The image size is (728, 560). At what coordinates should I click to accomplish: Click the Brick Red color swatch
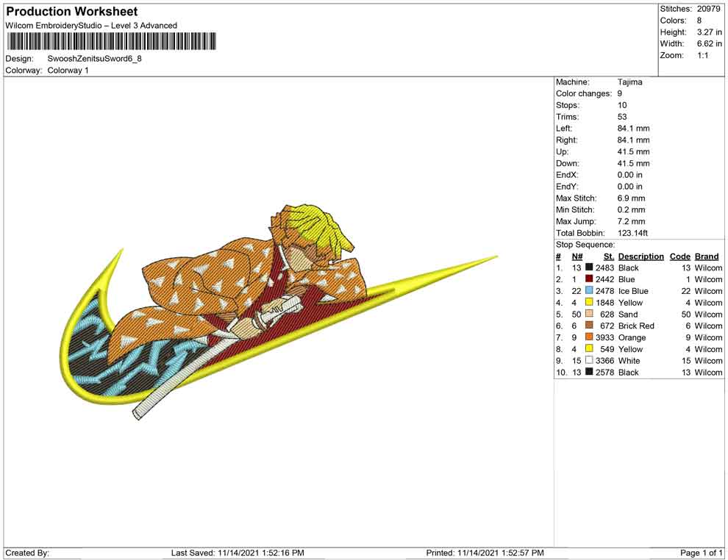(589, 326)
